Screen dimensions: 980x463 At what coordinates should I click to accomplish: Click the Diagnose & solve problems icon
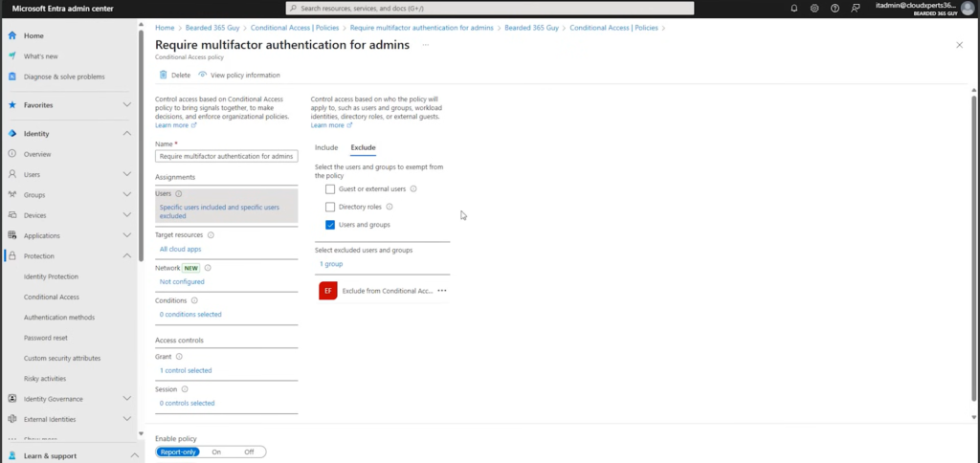tap(11, 77)
